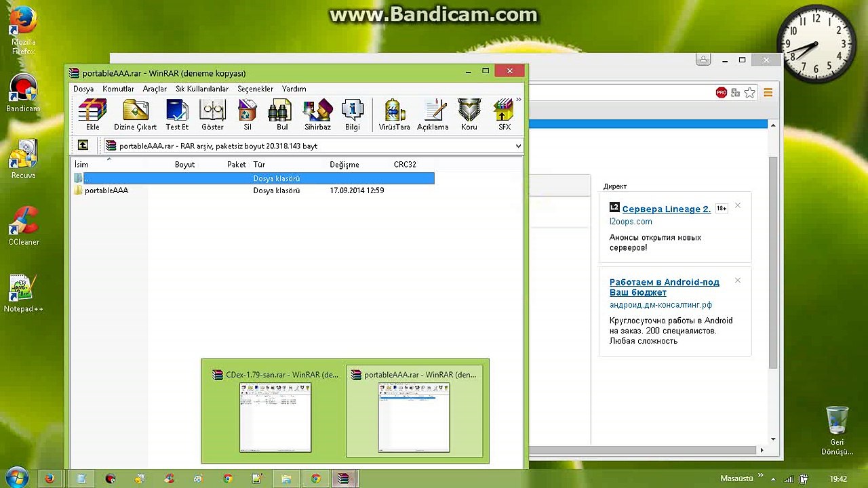
Task: Show more WinRAR toolbar buttons
Action: pyautogui.click(x=519, y=100)
